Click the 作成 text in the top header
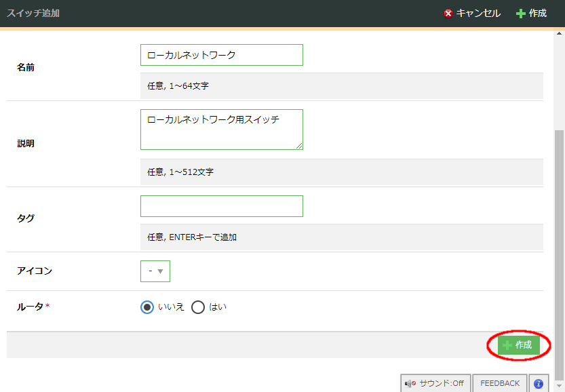Image resolution: width=565 pixels, height=392 pixels. point(538,14)
